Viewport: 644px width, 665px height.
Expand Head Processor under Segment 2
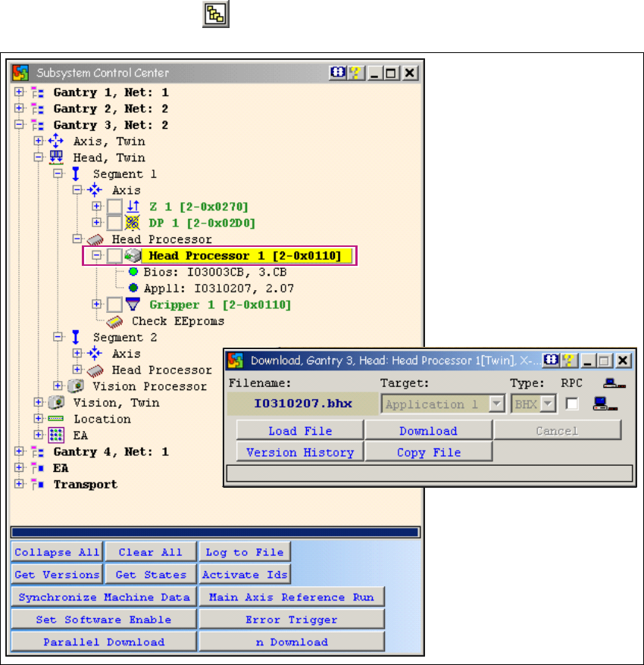tap(77, 370)
